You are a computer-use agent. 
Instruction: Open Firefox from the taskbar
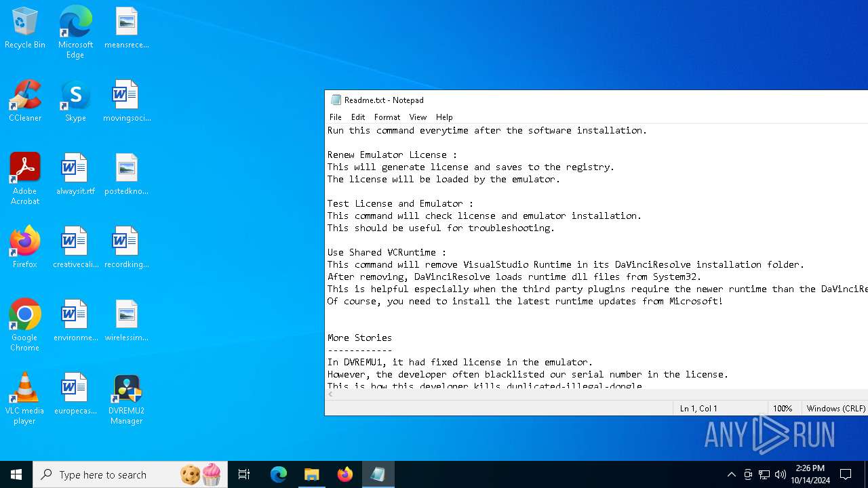pyautogui.click(x=344, y=474)
